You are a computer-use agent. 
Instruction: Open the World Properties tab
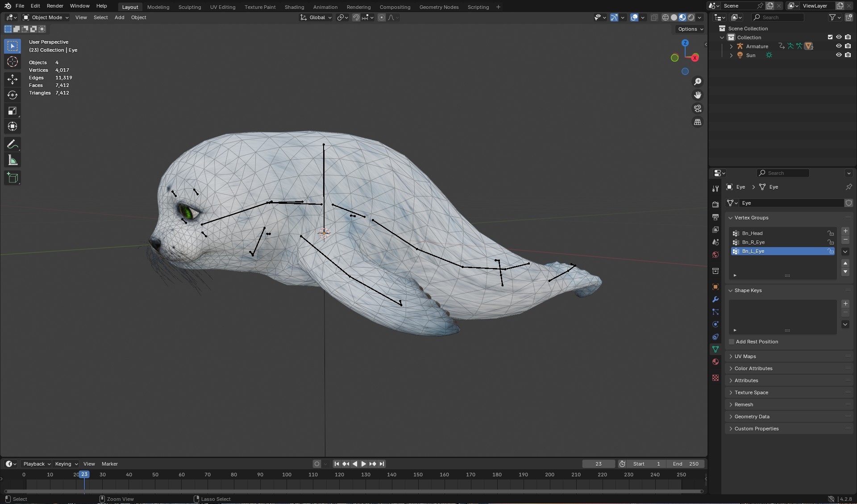tap(715, 255)
